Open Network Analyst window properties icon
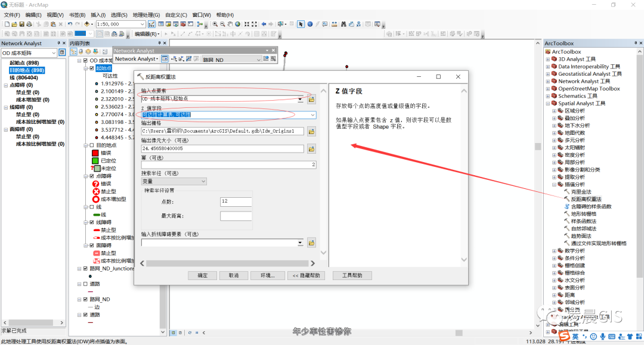 click(62, 52)
